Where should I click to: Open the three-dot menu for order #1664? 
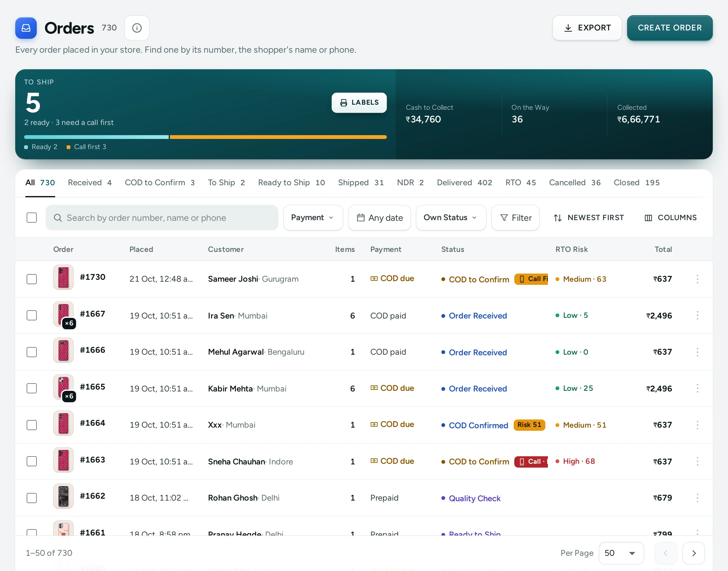[697, 425]
